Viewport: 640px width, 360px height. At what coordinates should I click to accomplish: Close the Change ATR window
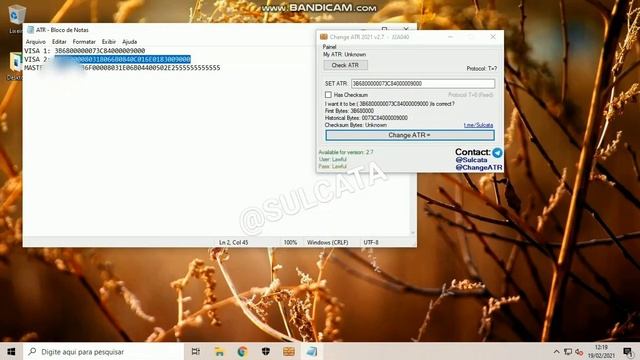493,37
